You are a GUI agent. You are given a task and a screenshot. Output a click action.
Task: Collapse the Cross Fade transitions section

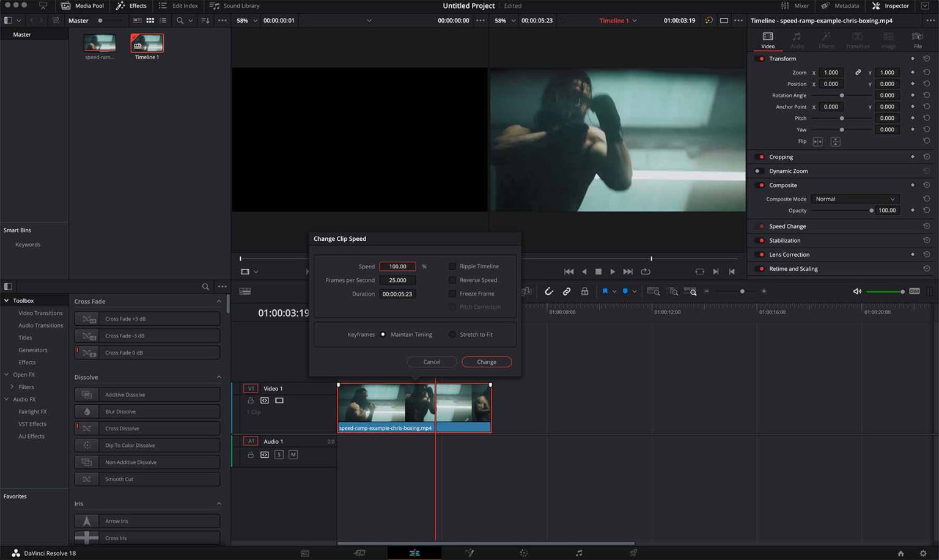(219, 301)
